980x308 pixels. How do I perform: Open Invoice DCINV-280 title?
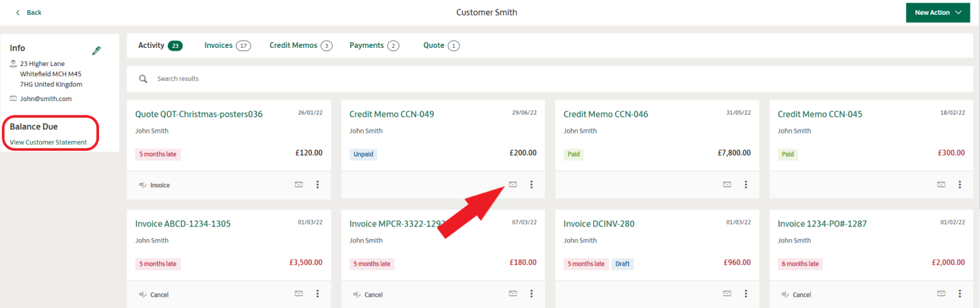point(599,224)
